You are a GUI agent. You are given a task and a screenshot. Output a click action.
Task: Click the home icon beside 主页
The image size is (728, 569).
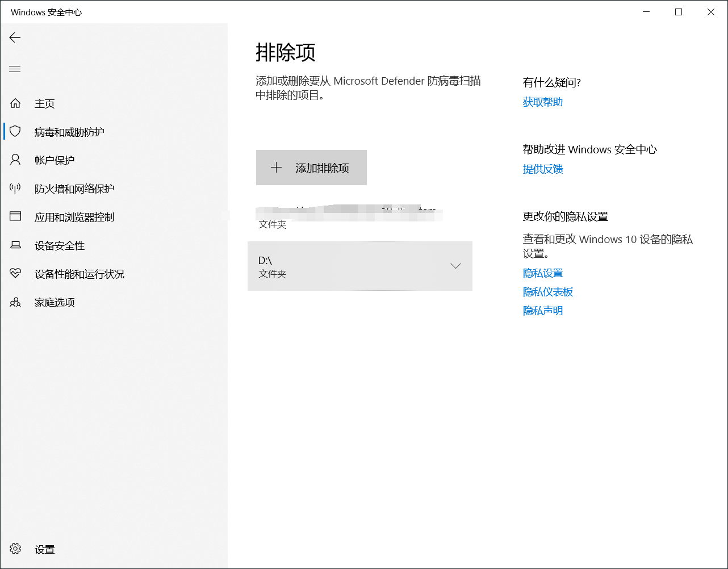pos(15,103)
